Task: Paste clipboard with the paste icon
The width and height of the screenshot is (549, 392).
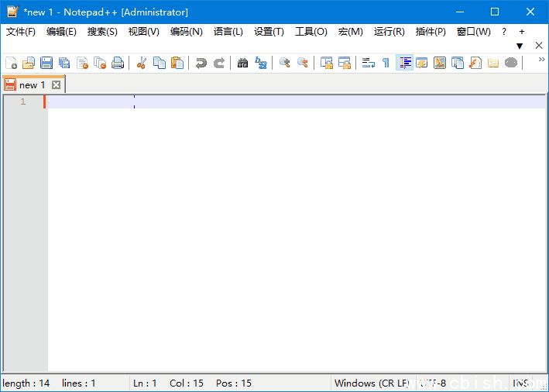Action: (x=177, y=63)
